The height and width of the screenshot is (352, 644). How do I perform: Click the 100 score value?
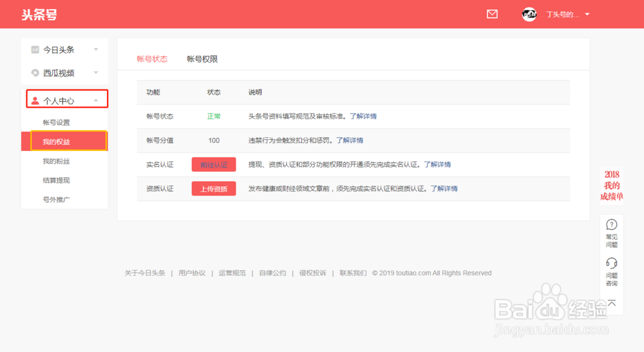pyautogui.click(x=214, y=141)
